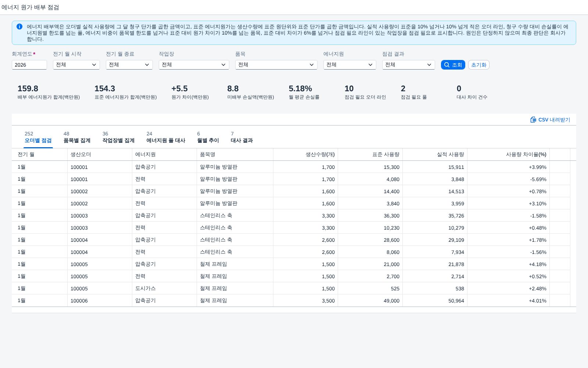
Task: Click the 사용량 차이율(%) column header
Action: pos(508,155)
